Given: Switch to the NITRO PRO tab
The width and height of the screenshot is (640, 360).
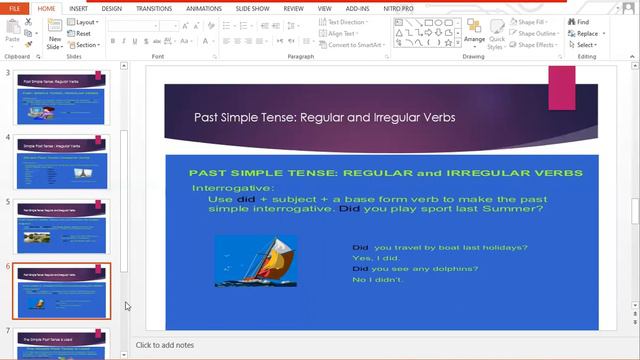Looking at the screenshot, I should [398, 9].
